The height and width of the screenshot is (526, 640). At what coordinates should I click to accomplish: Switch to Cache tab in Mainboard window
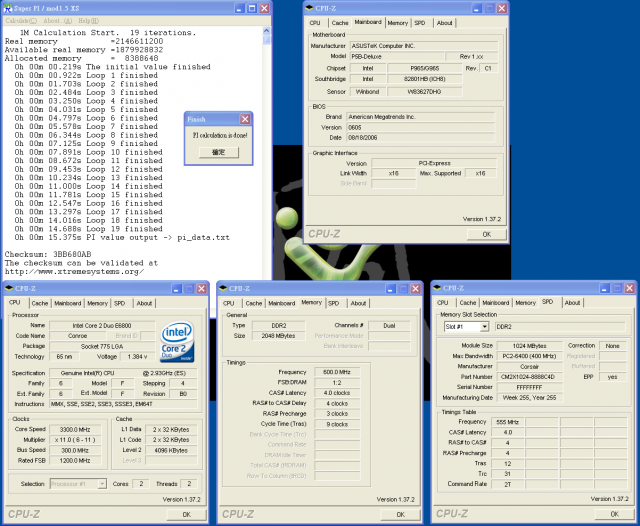(340, 23)
